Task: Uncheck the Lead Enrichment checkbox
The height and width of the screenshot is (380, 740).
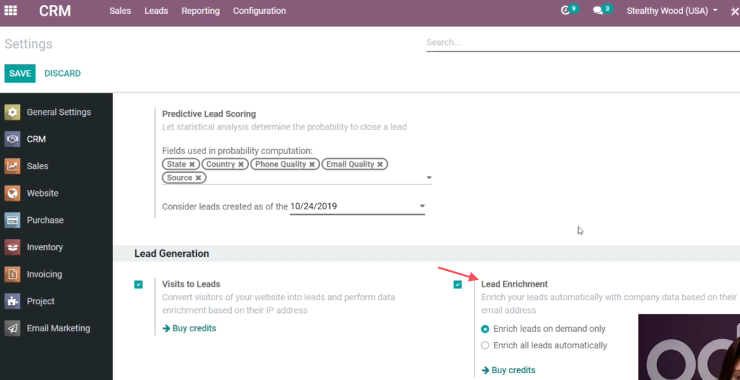Action: (457, 284)
